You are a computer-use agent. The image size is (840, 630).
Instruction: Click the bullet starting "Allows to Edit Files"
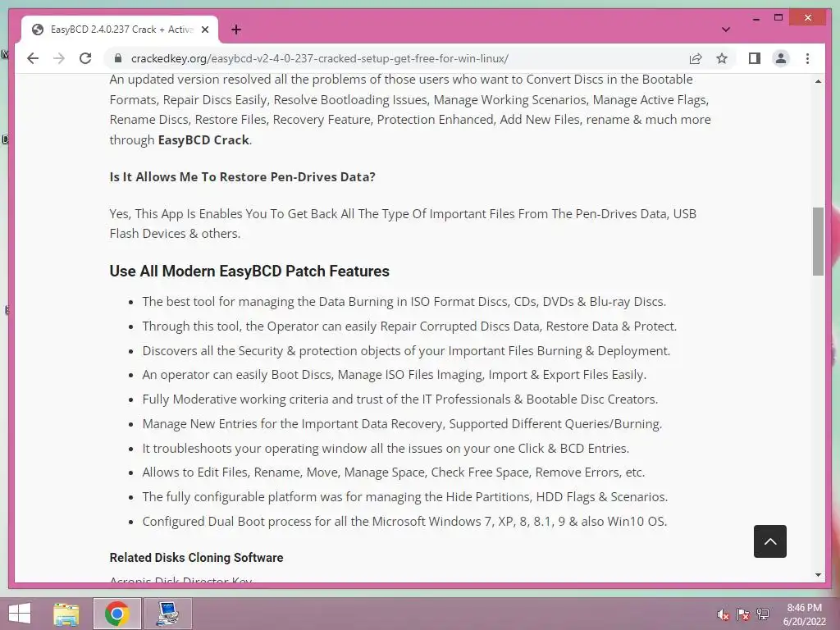tap(393, 472)
